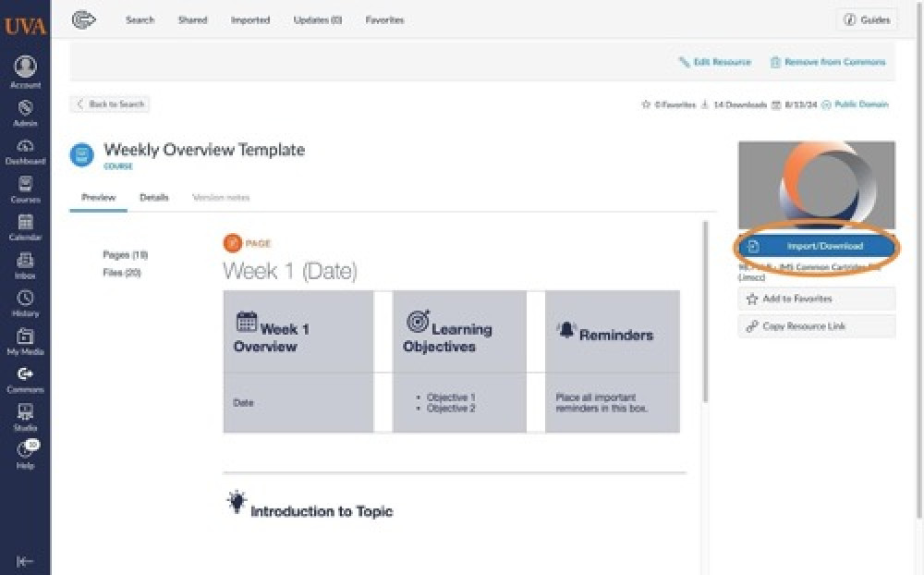The width and height of the screenshot is (924, 575).
Task: Open the Courses sidebar icon
Action: 25,190
